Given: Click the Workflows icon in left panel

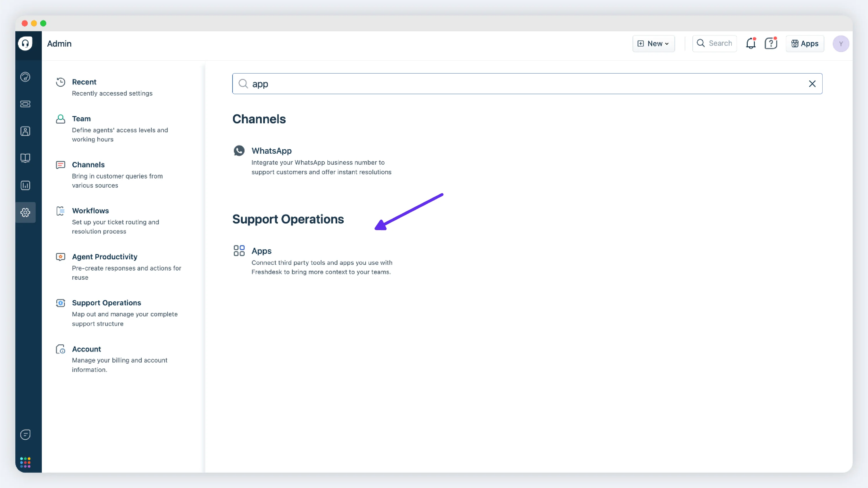Looking at the screenshot, I should (61, 211).
